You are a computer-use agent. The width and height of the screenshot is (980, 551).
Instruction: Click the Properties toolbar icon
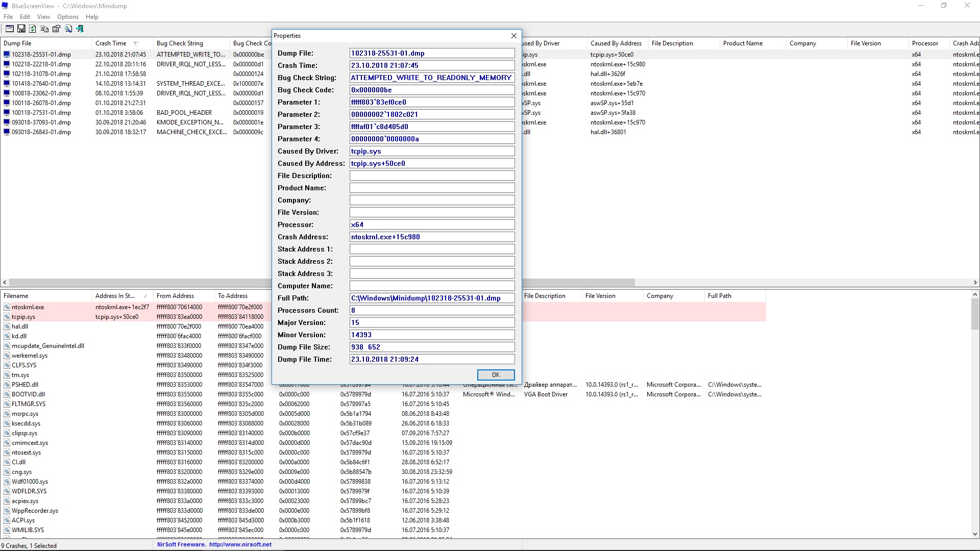point(56,29)
